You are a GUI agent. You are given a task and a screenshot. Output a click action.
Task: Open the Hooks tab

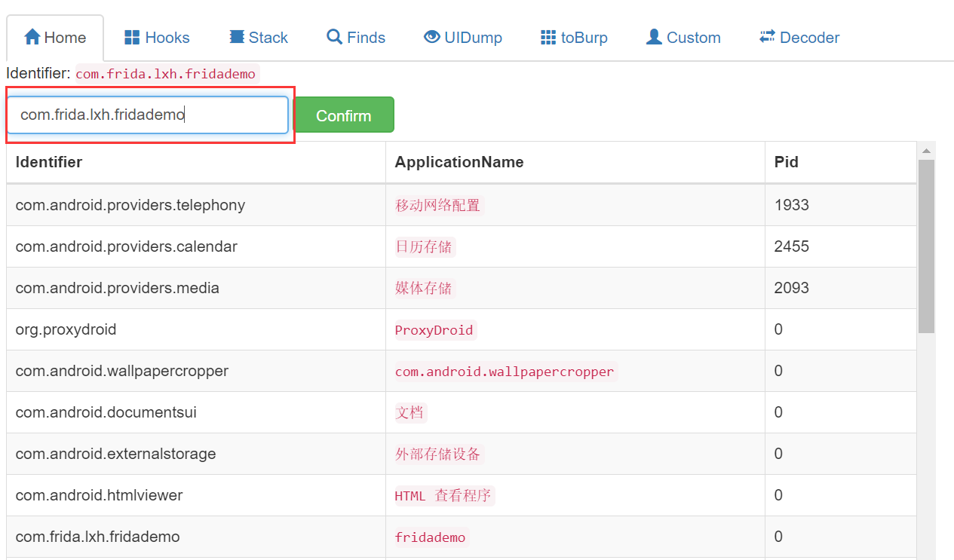pyautogui.click(x=157, y=38)
